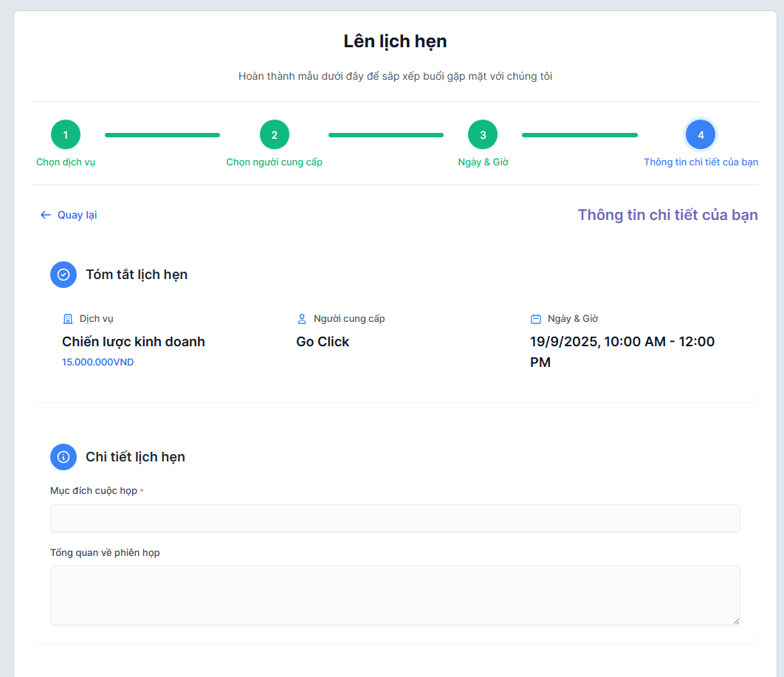Click the checkmark icon next to Tóm tắt lịch hẹn
Viewport: 784px width, 677px height.
pos(63,275)
